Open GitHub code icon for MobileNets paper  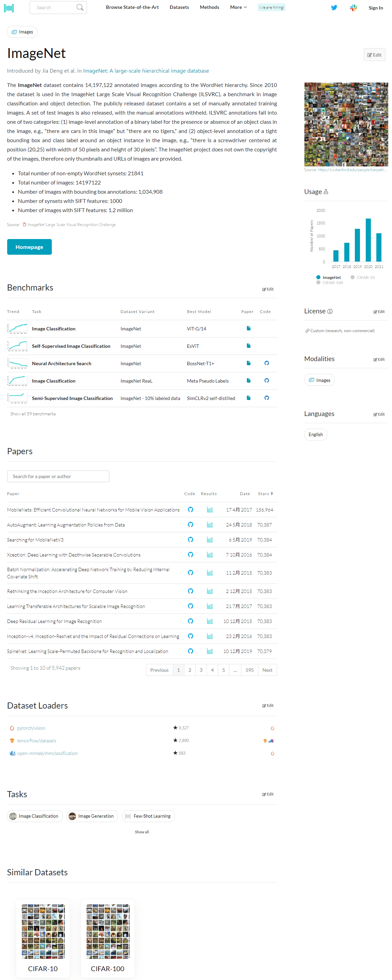coord(191,509)
